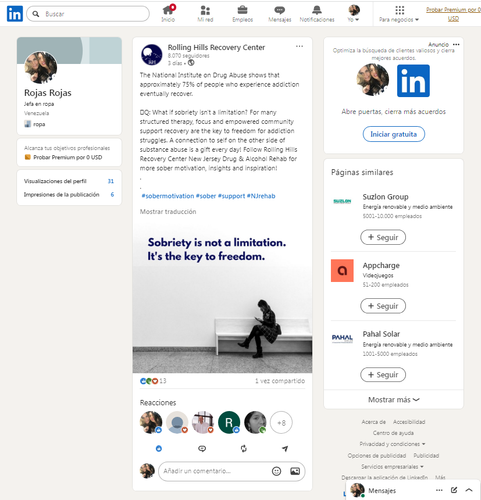Expand the Mensajes chat panel
481x500 pixels.
click(469, 490)
